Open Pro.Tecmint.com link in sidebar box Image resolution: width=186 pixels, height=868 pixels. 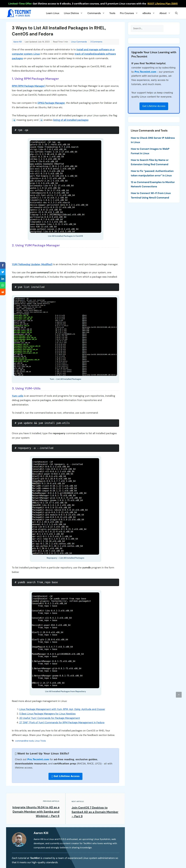(145, 72)
